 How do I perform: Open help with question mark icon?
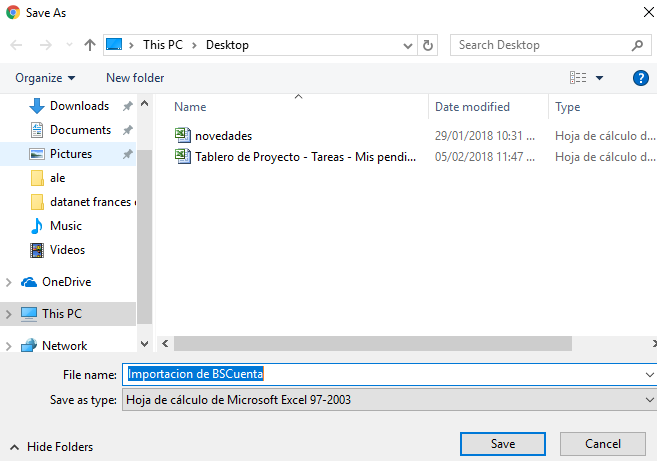point(641,78)
